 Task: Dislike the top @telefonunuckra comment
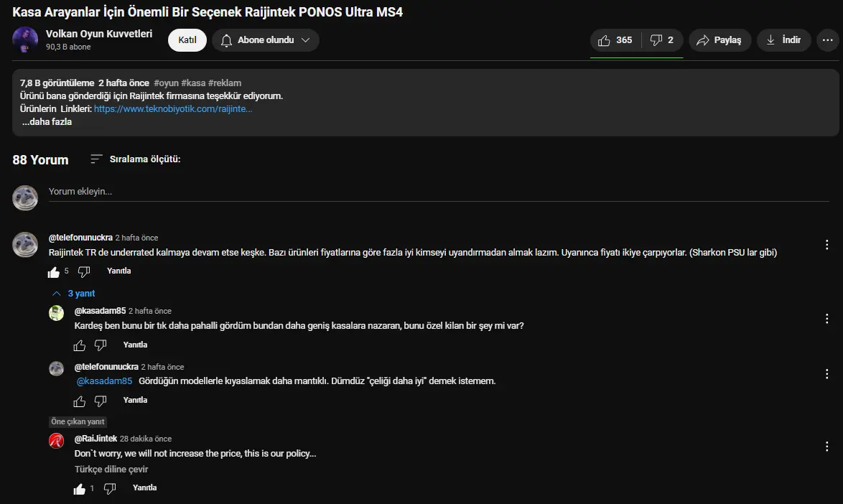[84, 272]
